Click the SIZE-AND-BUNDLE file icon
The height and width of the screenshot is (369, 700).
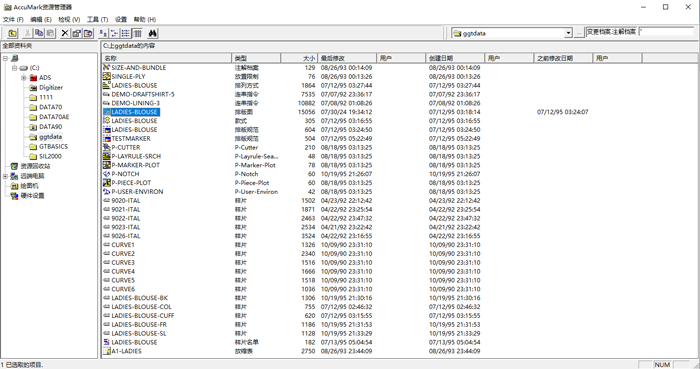point(107,67)
